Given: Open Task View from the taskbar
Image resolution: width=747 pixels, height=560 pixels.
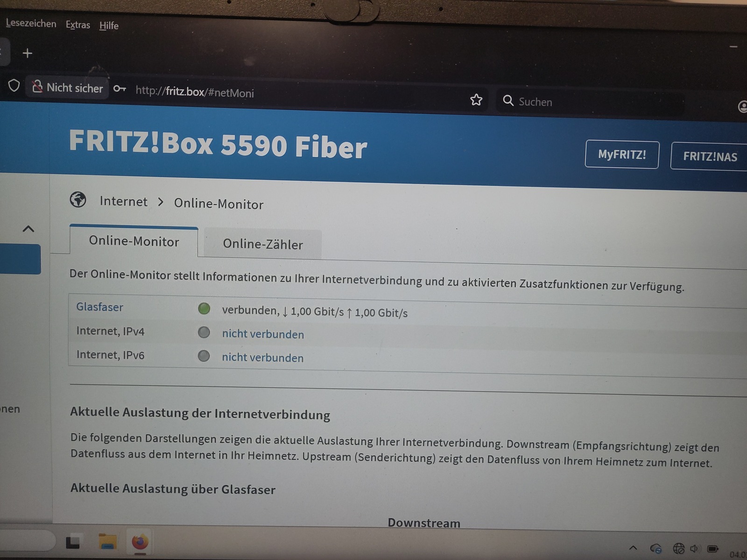Looking at the screenshot, I should [73, 542].
